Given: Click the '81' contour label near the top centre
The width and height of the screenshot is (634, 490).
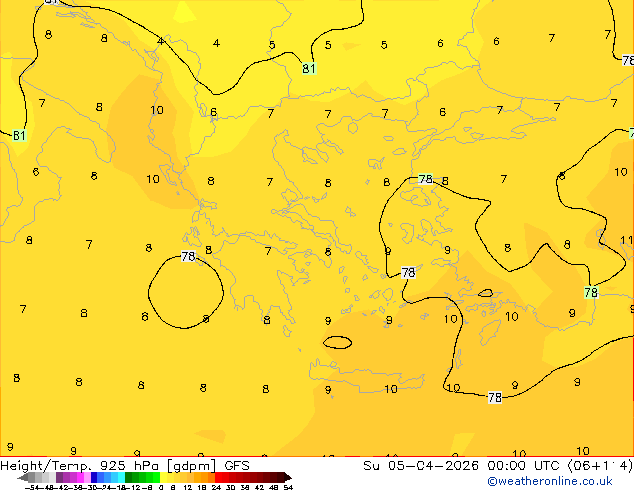Looking at the screenshot, I should click(309, 68).
